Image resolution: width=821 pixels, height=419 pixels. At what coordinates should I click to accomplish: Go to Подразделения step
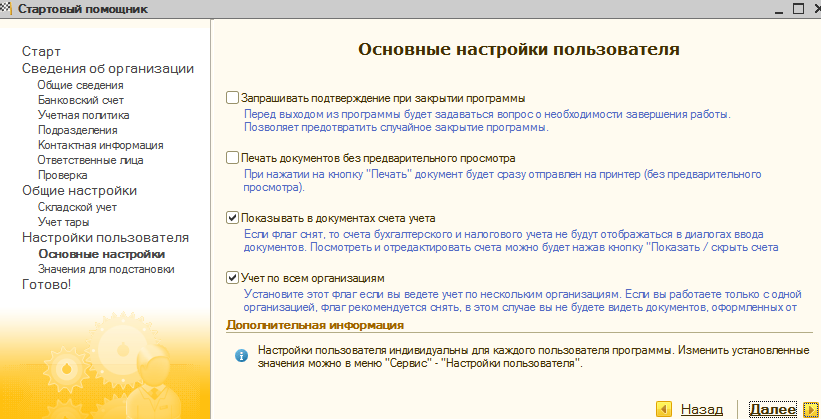coord(77,130)
